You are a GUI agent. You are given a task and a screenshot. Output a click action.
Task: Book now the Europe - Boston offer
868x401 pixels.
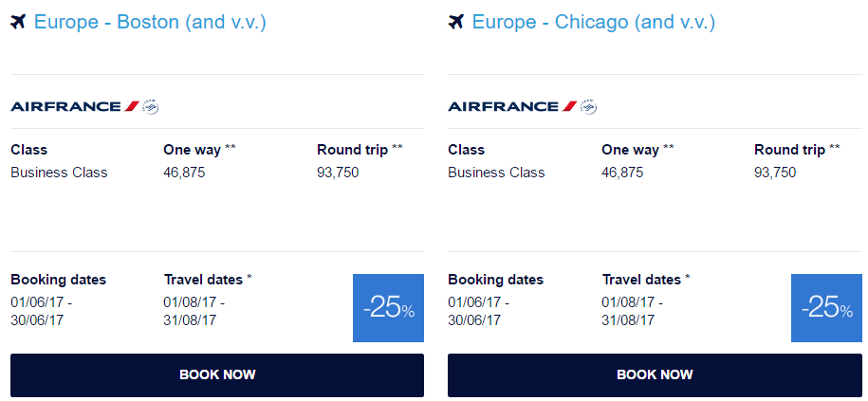217,375
